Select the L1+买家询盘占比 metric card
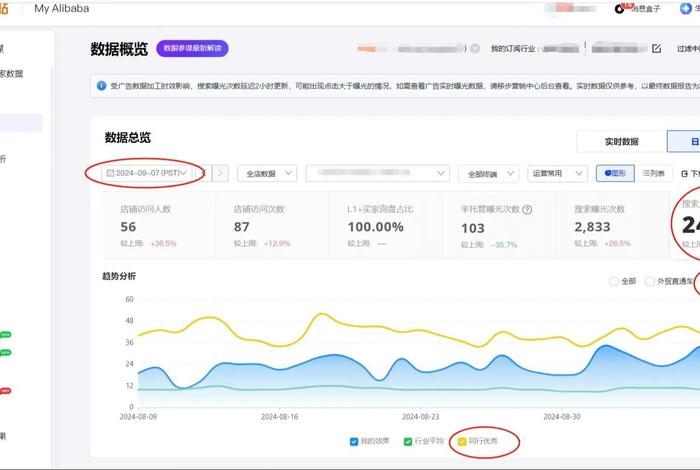This screenshot has width=700, height=470. 386,225
